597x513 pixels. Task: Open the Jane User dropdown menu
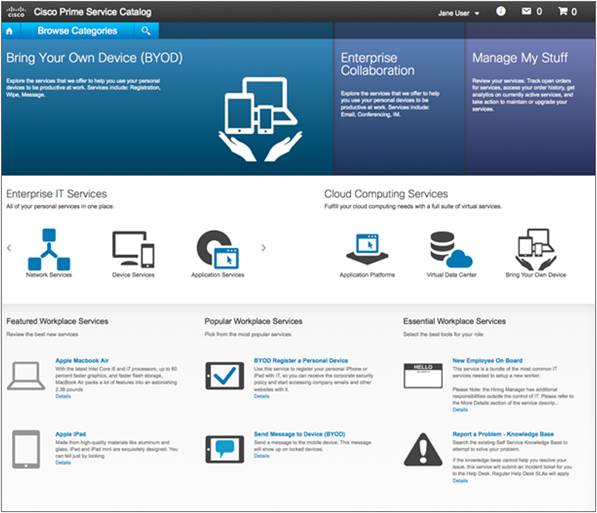[458, 13]
